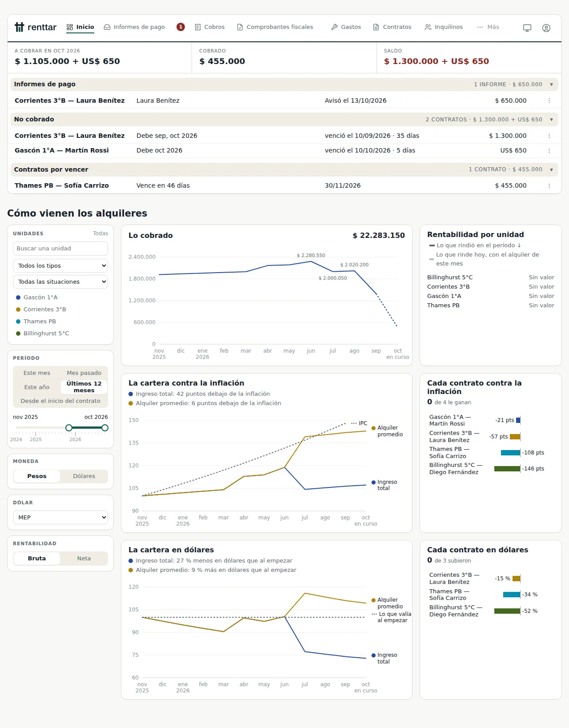The width and height of the screenshot is (569, 728).
Task: Click the Todas units link
Action: (100, 233)
